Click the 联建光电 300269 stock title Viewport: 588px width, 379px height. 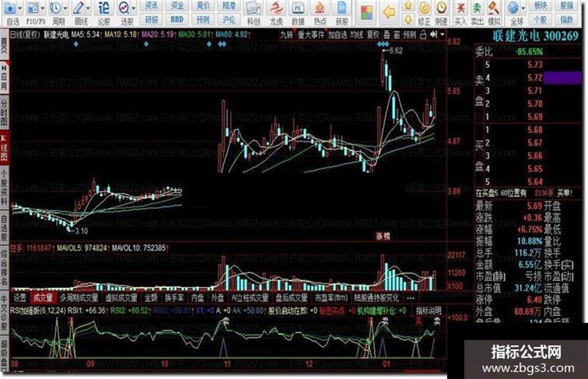[x=535, y=36]
